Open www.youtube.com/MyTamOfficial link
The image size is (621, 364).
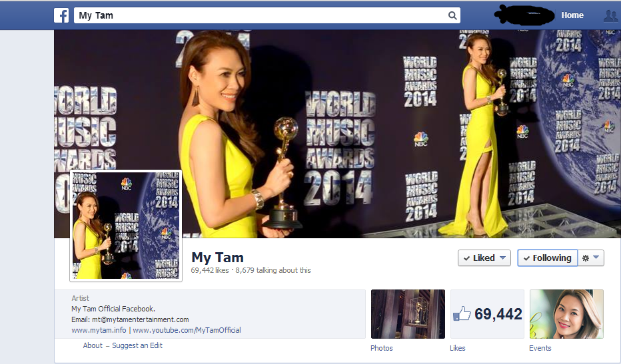pyautogui.click(x=187, y=330)
